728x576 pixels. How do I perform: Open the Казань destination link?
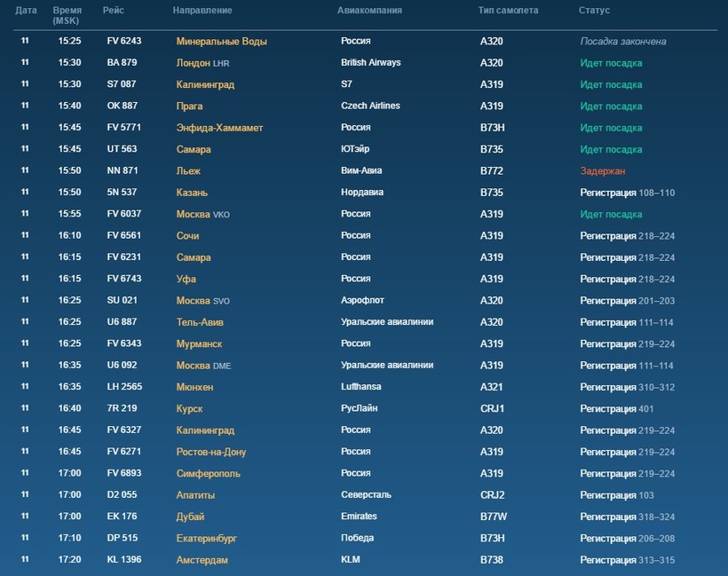pos(192,193)
